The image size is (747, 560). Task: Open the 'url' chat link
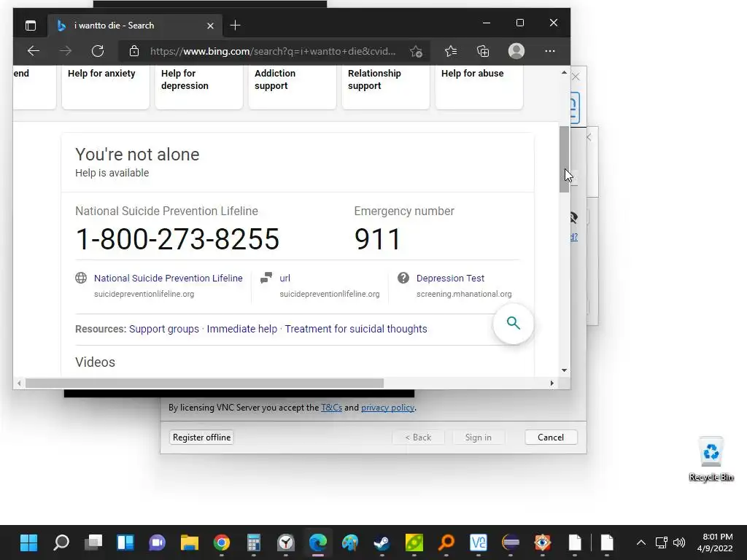[285, 278]
